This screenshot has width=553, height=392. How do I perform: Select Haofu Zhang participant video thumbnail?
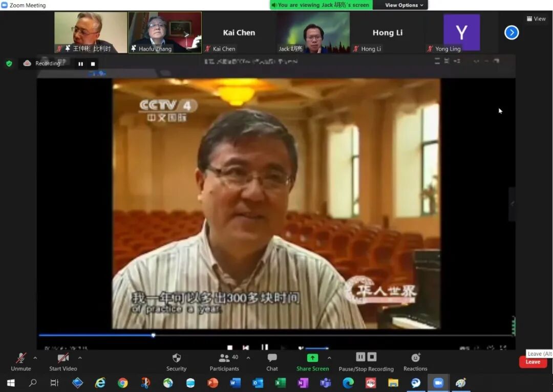coord(165,32)
